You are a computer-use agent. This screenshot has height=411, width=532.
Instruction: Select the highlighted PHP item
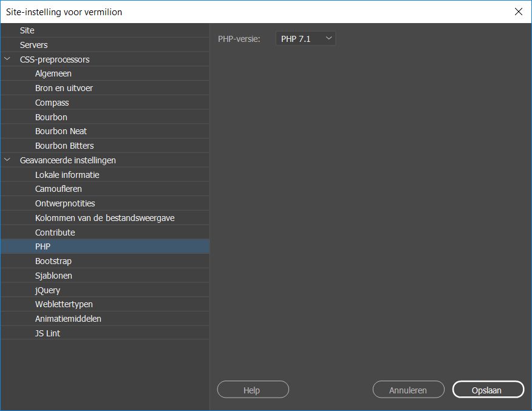pyautogui.click(x=105, y=246)
